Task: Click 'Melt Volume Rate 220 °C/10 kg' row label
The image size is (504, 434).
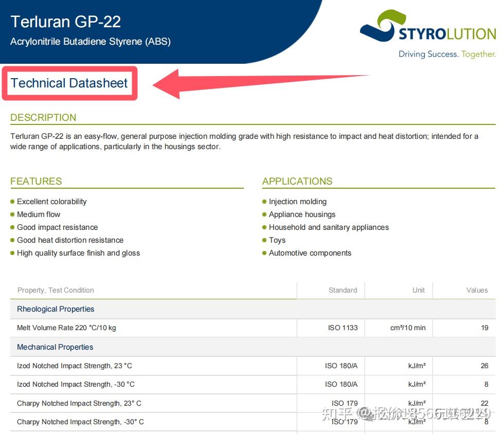Action: point(66,328)
